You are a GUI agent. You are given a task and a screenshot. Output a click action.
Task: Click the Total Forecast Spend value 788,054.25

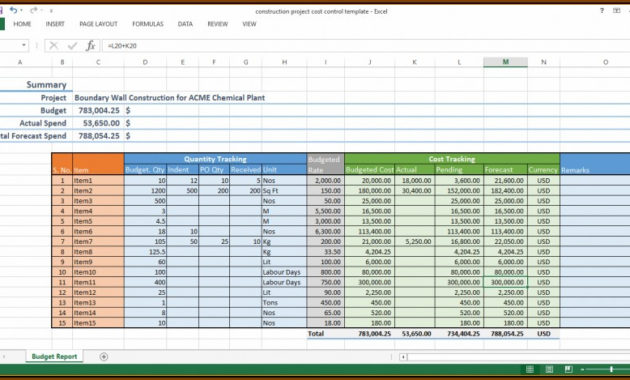[99, 136]
